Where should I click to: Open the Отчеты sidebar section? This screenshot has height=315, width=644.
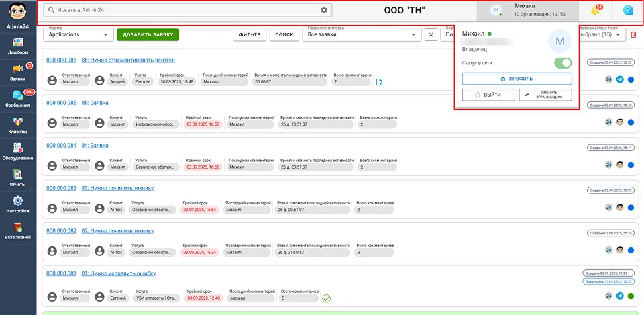17,178
